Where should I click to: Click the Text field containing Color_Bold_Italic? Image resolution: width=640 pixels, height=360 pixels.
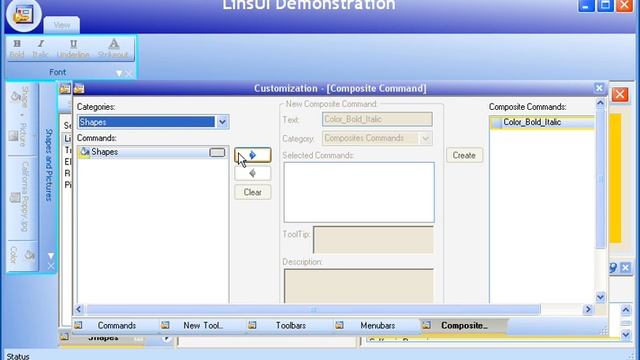377,119
